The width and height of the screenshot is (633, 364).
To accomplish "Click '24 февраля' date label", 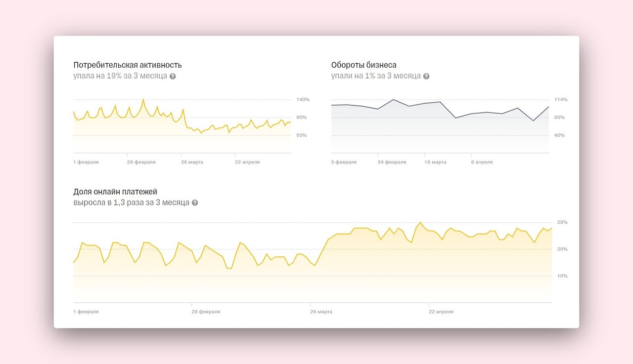I will click(392, 162).
